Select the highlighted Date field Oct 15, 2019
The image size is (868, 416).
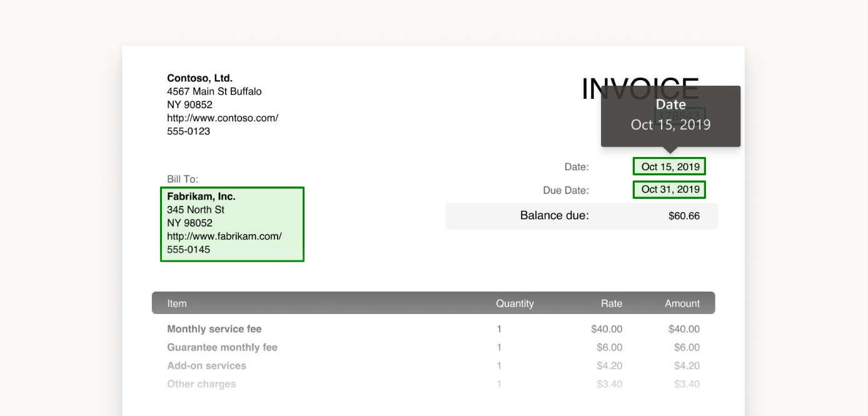point(669,166)
